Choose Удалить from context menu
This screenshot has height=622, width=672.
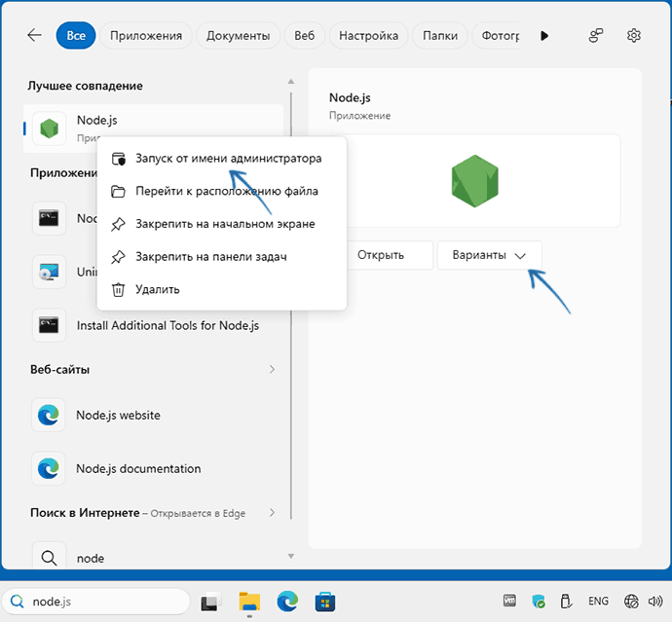point(222,289)
